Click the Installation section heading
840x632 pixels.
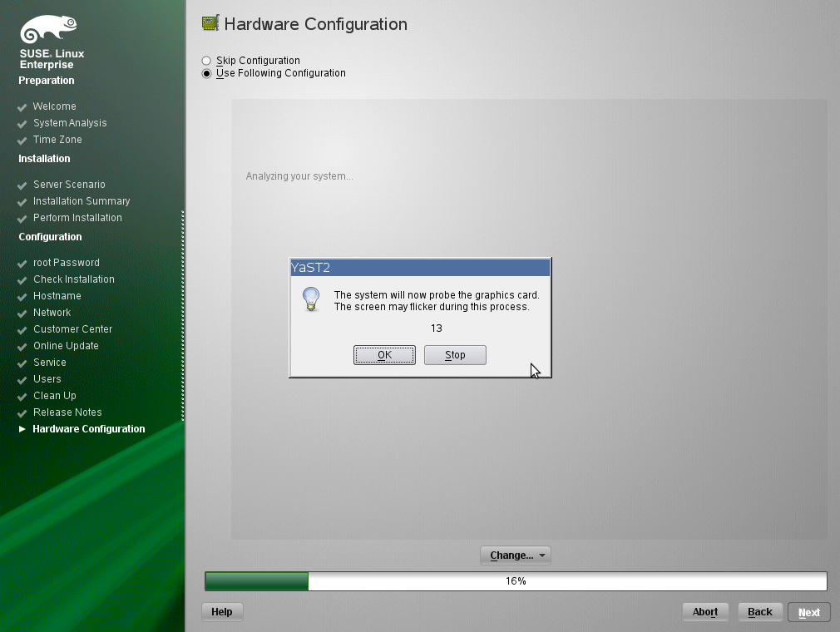click(x=44, y=159)
